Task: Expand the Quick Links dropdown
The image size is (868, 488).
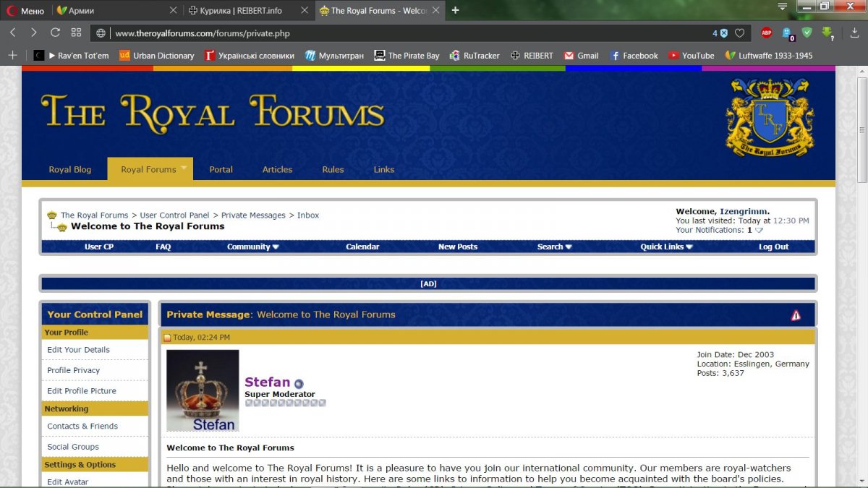Action: click(x=667, y=247)
